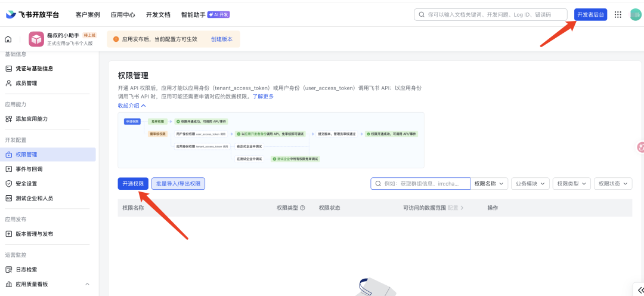Image resolution: width=644 pixels, height=296 pixels.
Task: Click the 安全设置 shield icon
Action: tap(8, 183)
